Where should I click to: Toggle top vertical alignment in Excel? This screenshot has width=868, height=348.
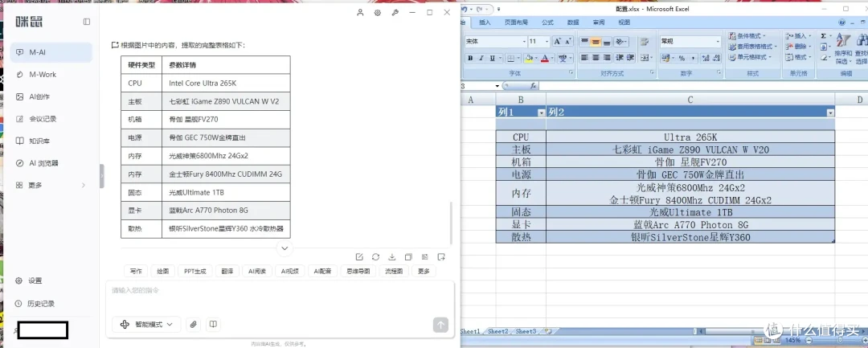(x=584, y=42)
